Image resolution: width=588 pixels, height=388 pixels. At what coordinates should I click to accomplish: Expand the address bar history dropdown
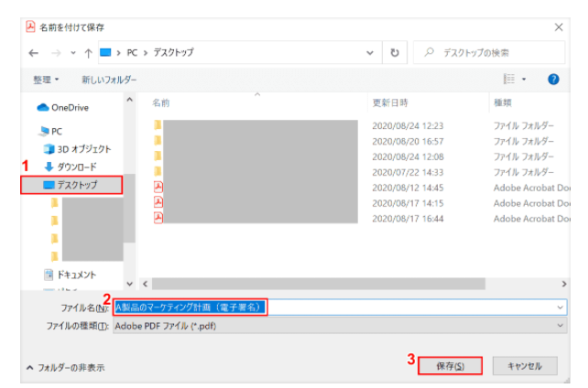(x=370, y=53)
